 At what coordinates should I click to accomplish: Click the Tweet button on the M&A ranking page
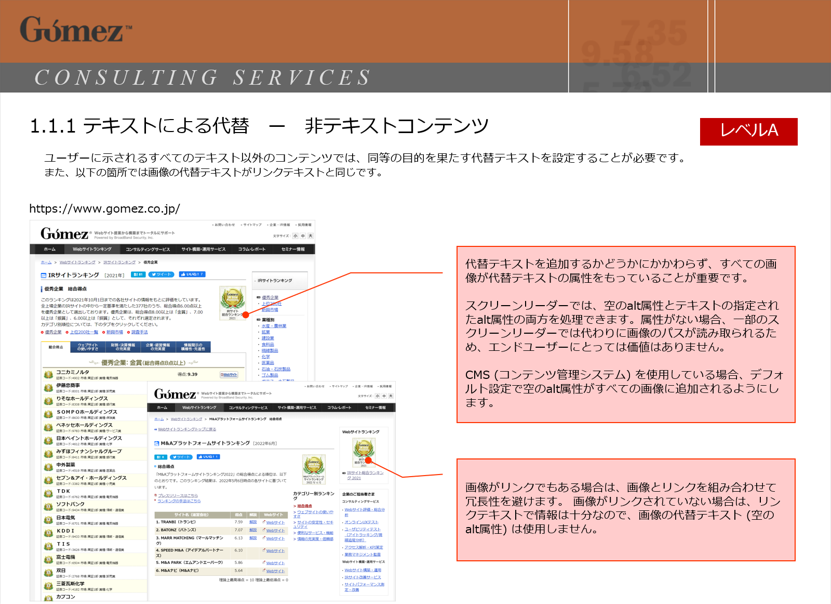pyautogui.click(x=181, y=457)
